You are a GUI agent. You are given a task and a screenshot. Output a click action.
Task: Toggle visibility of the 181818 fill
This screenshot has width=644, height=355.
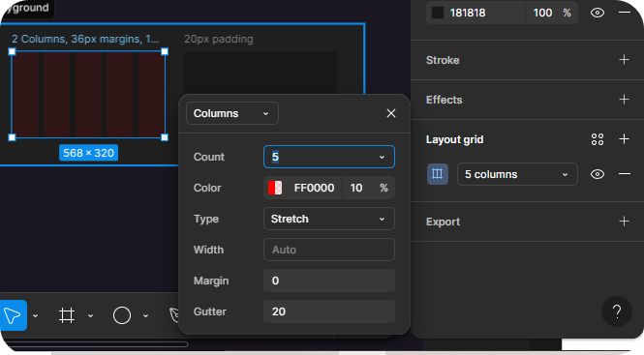tap(598, 13)
